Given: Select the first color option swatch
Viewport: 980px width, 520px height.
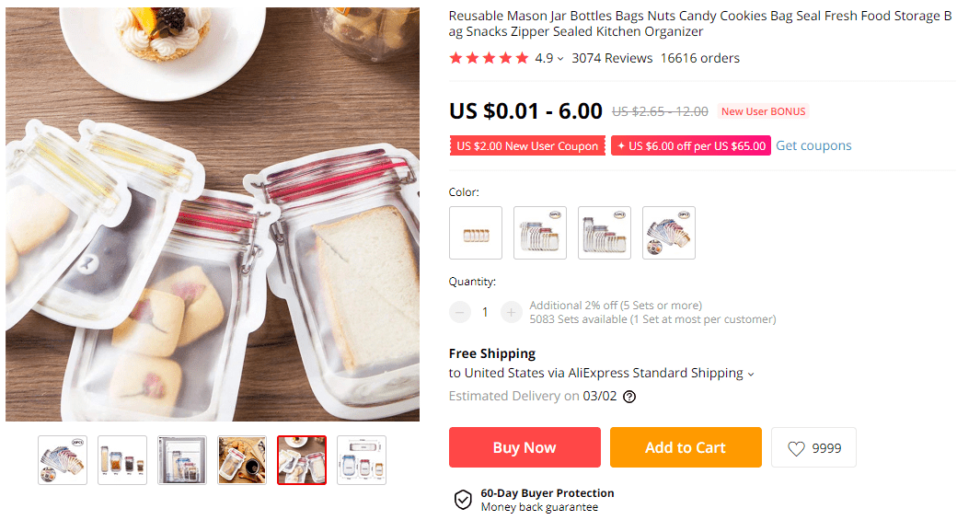Looking at the screenshot, I should [x=476, y=233].
